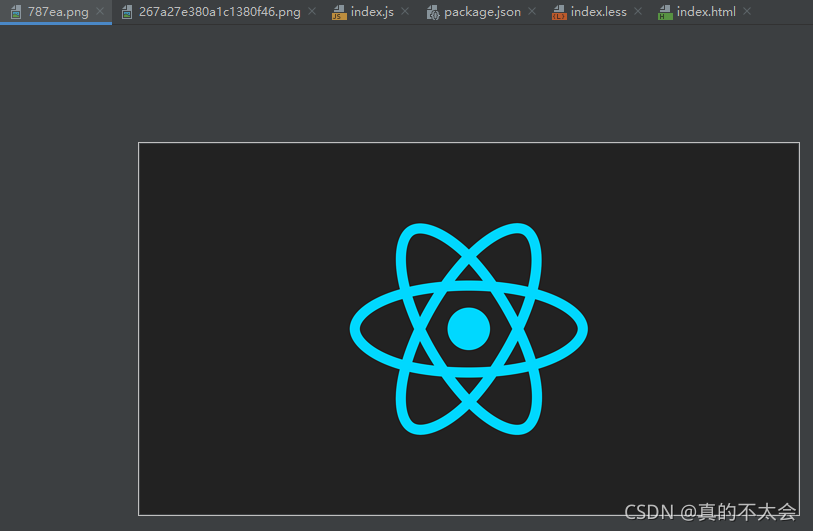Click the React logo image preview
Image resolution: width=813 pixels, height=531 pixels.
coord(469,329)
